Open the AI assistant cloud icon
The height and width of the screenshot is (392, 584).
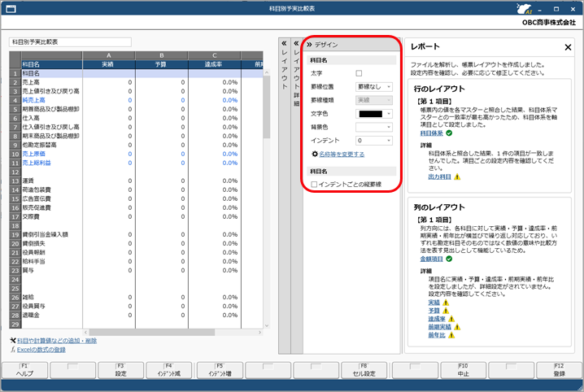tap(525, 9)
